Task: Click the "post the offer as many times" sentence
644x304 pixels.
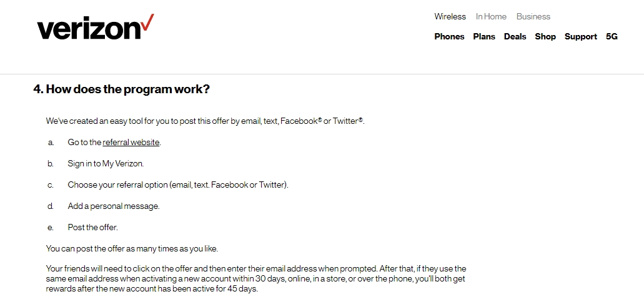Action: pos(132,249)
